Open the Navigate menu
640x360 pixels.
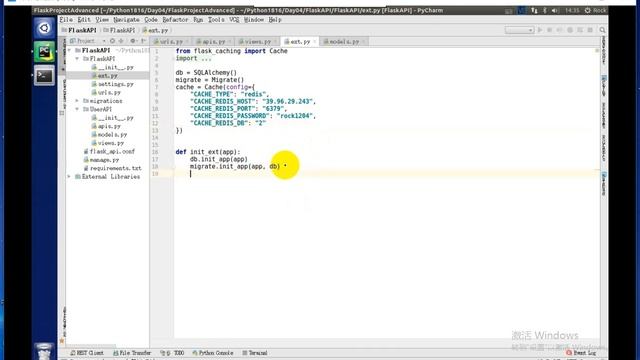(126, 20)
